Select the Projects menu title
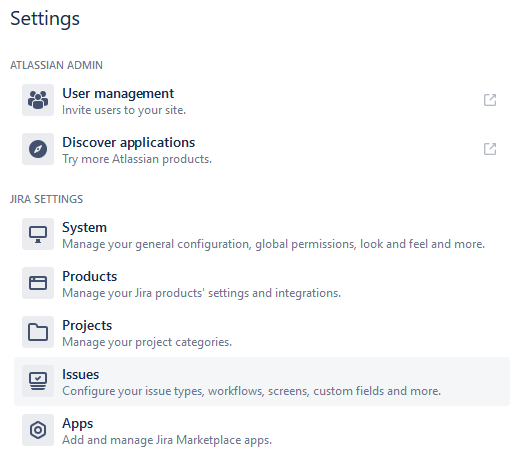Viewport: 516px width, 462px height. pos(87,326)
